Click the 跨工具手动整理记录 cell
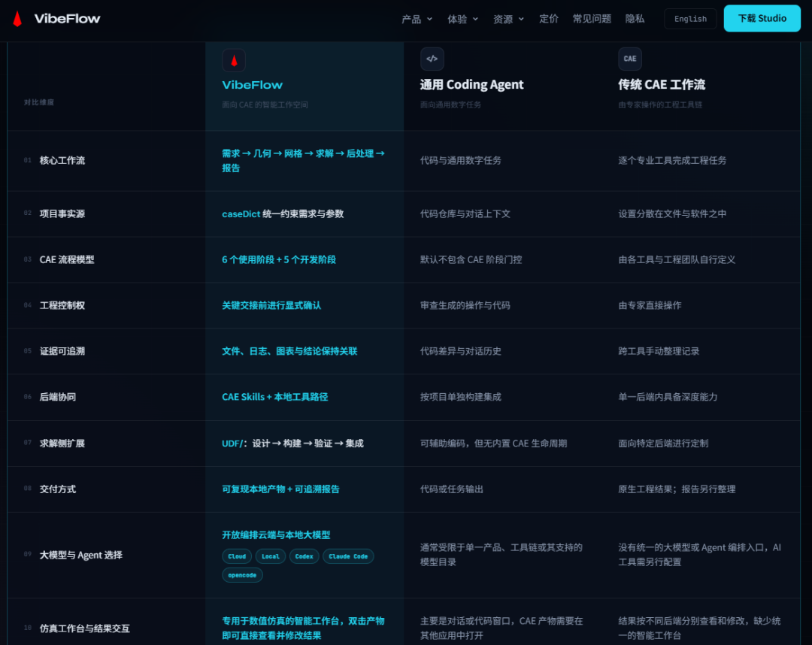Image resolution: width=812 pixels, height=645 pixels. tap(659, 351)
